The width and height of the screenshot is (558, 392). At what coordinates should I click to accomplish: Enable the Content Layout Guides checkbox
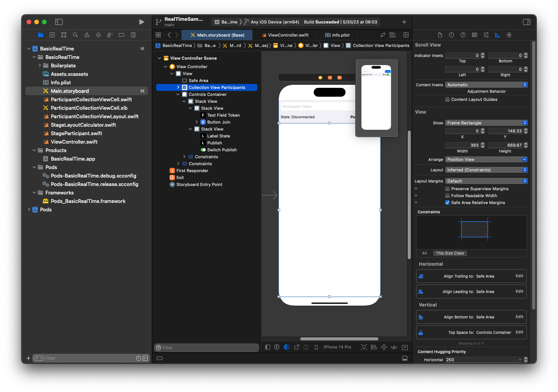(x=447, y=99)
